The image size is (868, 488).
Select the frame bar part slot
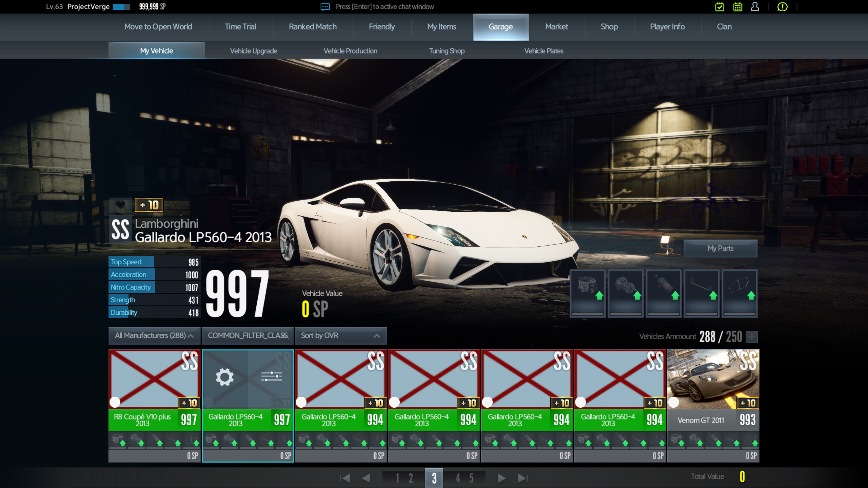(702, 293)
